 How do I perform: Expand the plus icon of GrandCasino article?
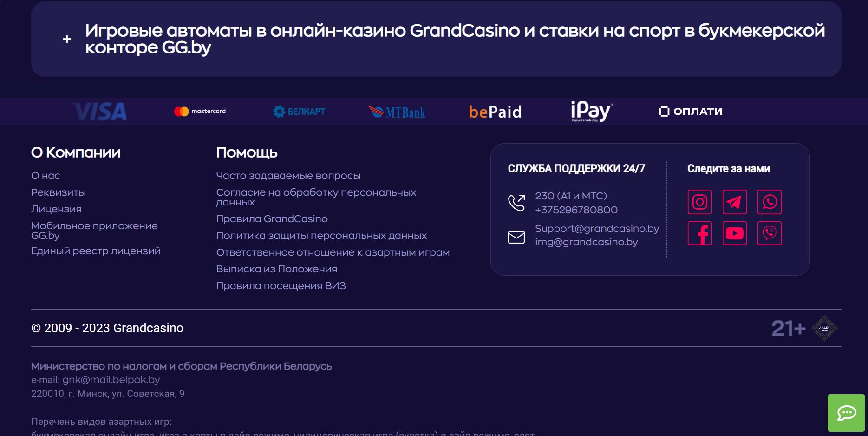click(67, 39)
